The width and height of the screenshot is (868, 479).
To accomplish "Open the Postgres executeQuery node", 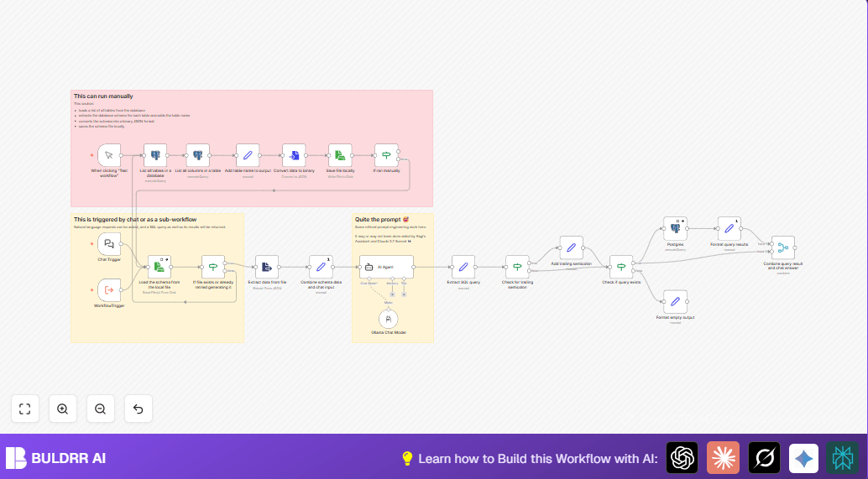I will (x=676, y=228).
